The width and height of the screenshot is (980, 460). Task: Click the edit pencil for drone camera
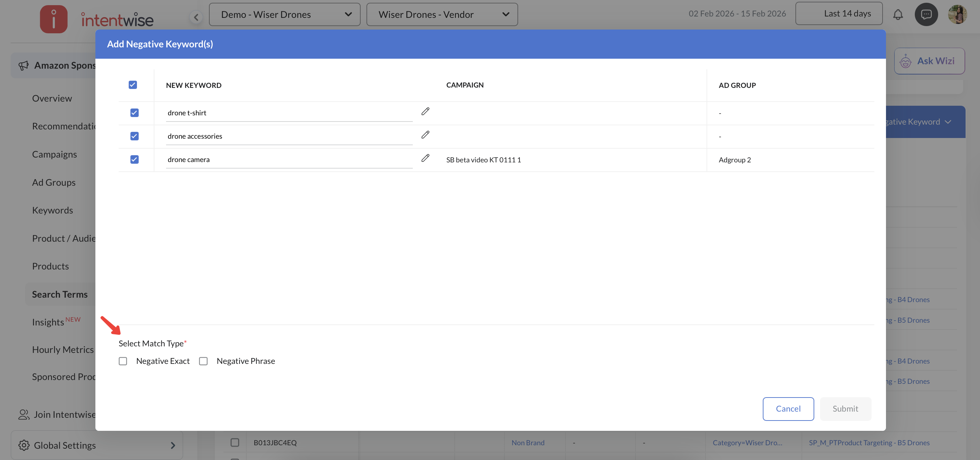[x=425, y=158]
